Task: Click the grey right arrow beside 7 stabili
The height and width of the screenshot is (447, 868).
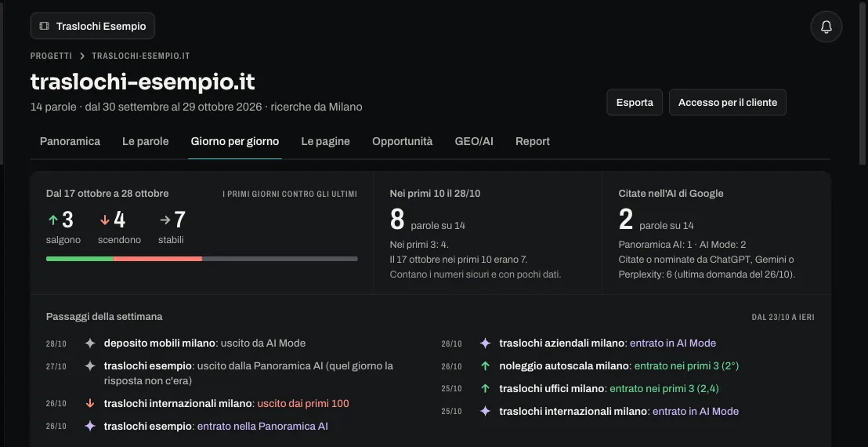Action: point(165,220)
